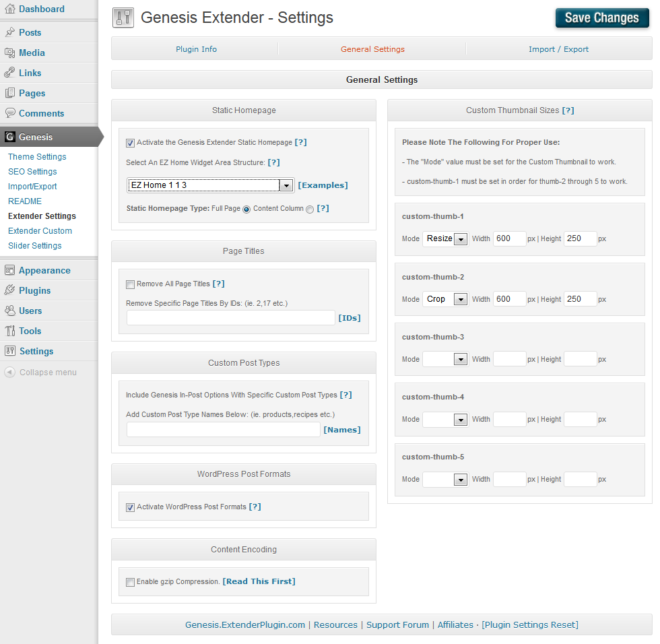This screenshot has width=660, height=644.
Task: Click the Links chain icon
Action: [x=9, y=73]
